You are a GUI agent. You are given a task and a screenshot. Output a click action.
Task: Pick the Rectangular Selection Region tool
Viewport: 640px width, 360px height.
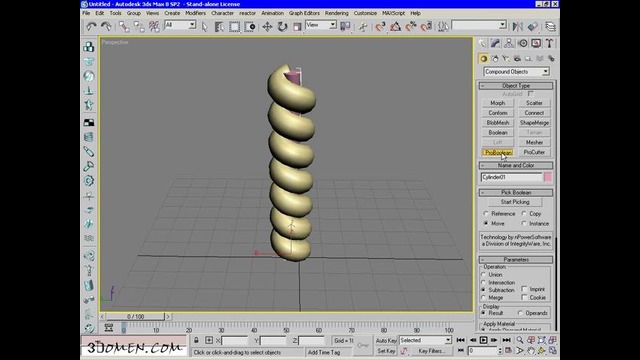click(x=234, y=27)
